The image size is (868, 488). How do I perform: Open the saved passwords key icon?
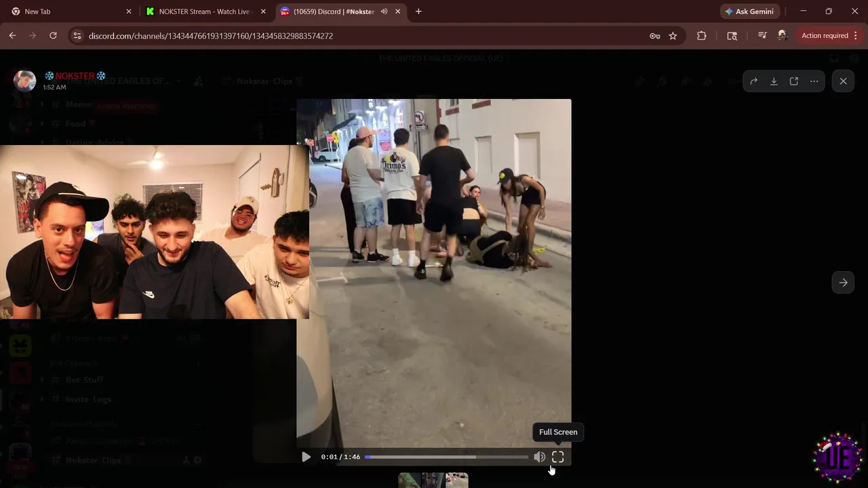coord(654,36)
